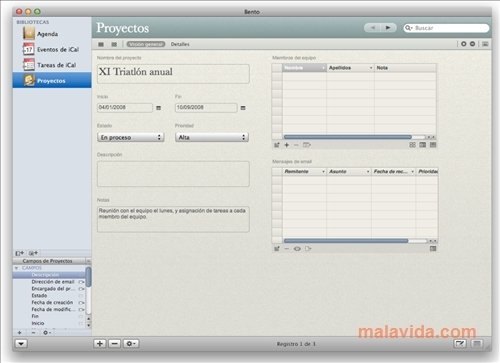This screenshot has height=363, width=500.
Task: Click the team members horizontal scrollbar
Action: (348, 137)
